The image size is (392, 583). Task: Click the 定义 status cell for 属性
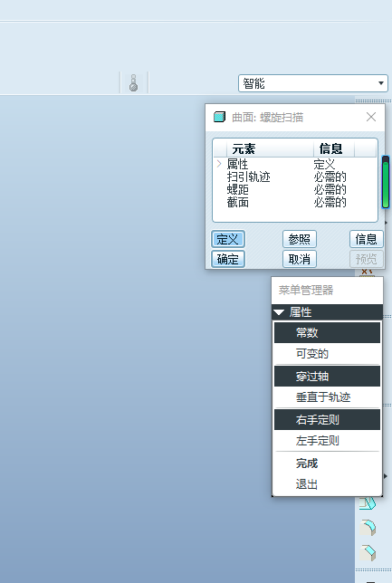[324, 164]
